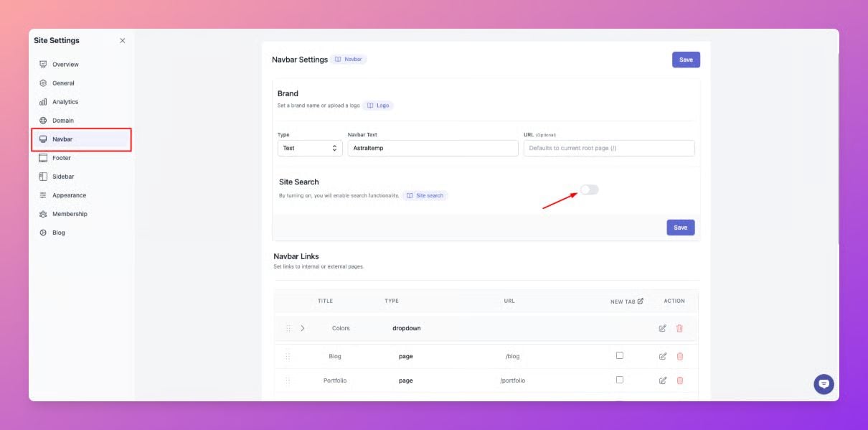The image size is (868, 430).
Task: Open the Navbar documentation badge link
Action: [349, 60]
